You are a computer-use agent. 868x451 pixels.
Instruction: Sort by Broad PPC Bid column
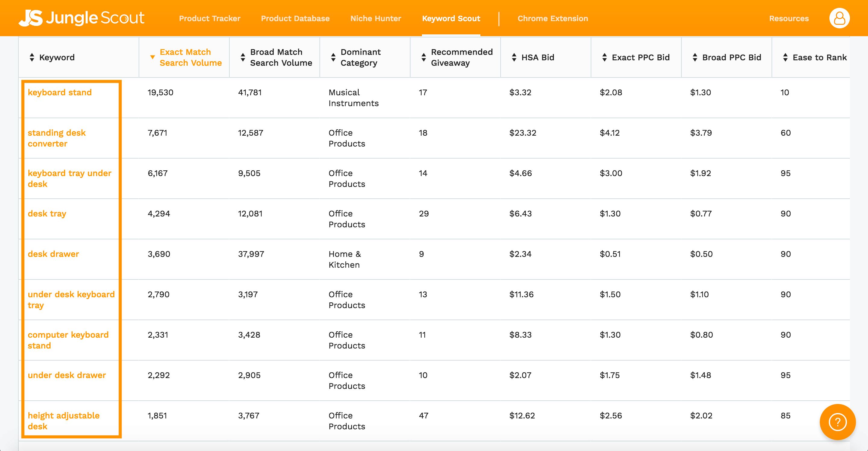tap(695, 57)
